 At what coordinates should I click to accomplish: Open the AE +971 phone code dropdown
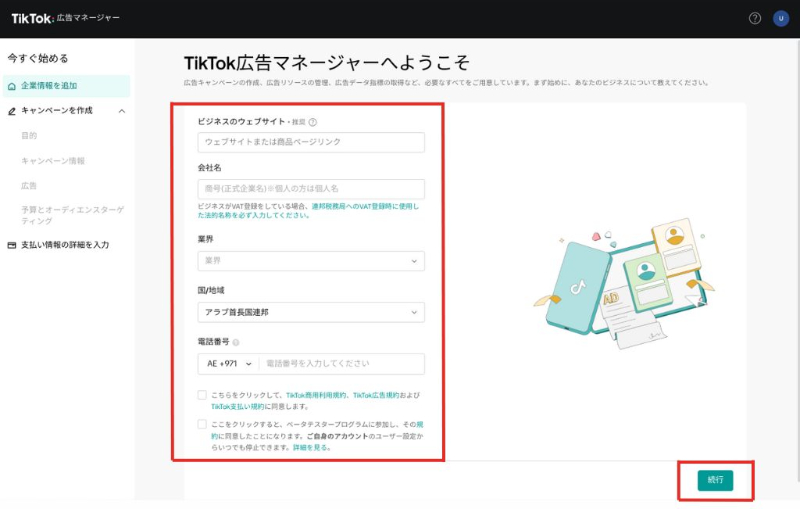pos(229,364)
